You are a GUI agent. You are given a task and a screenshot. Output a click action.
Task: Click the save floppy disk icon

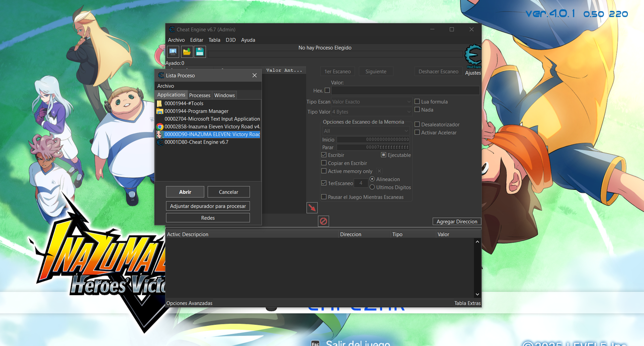[200, 51]
